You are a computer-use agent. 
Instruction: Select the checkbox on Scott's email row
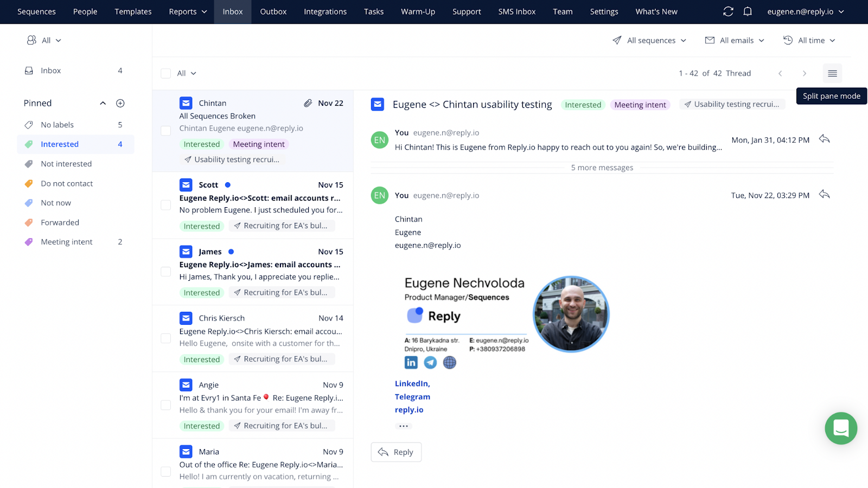[x=165, y=205]
